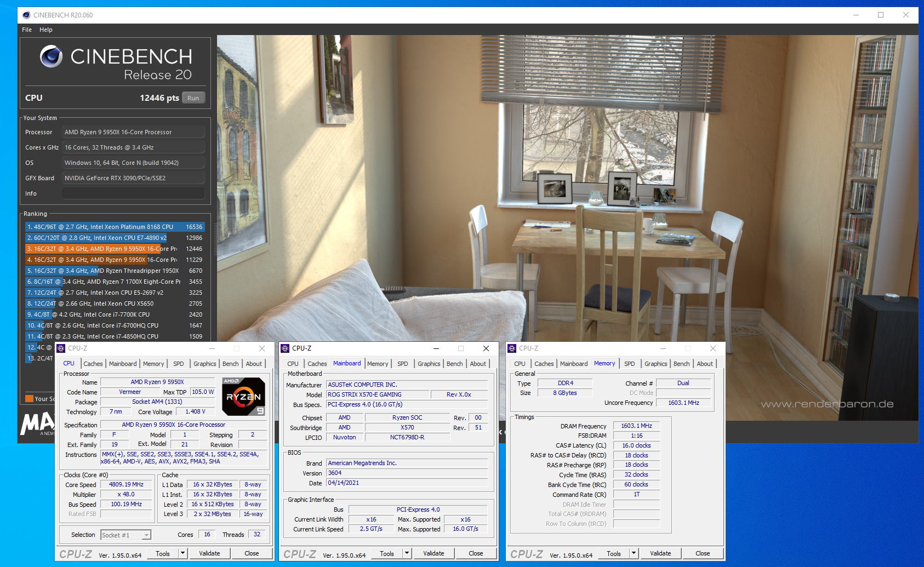Switch to CPU tab in middle CPU-Z window
924x567 pixels.
coord(293,364)
